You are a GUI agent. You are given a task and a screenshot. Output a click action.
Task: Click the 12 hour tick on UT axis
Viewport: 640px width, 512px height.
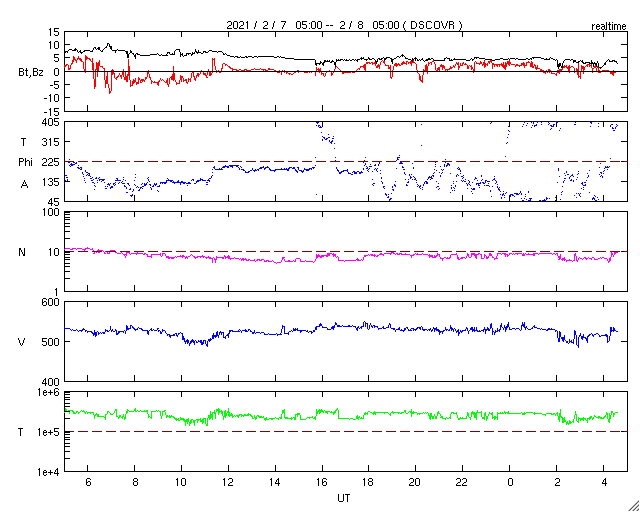tap(228, 482)
